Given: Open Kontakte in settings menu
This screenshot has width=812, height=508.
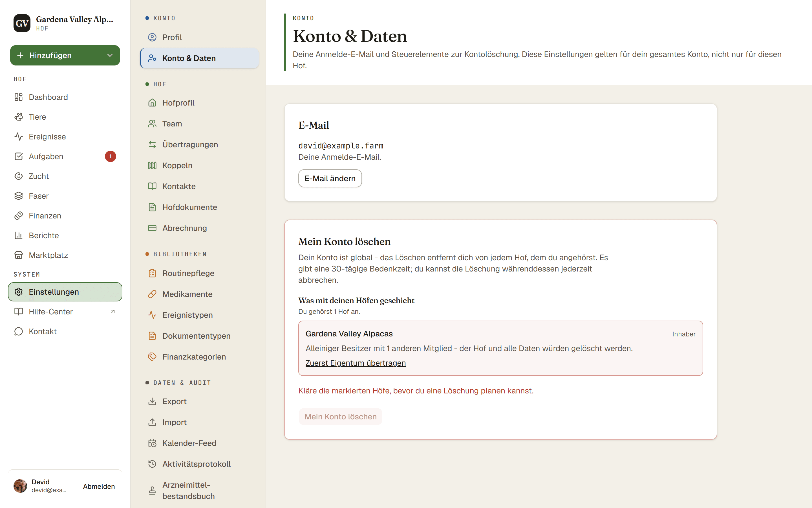Looking at the screenshot, I should tap(199, 187).
